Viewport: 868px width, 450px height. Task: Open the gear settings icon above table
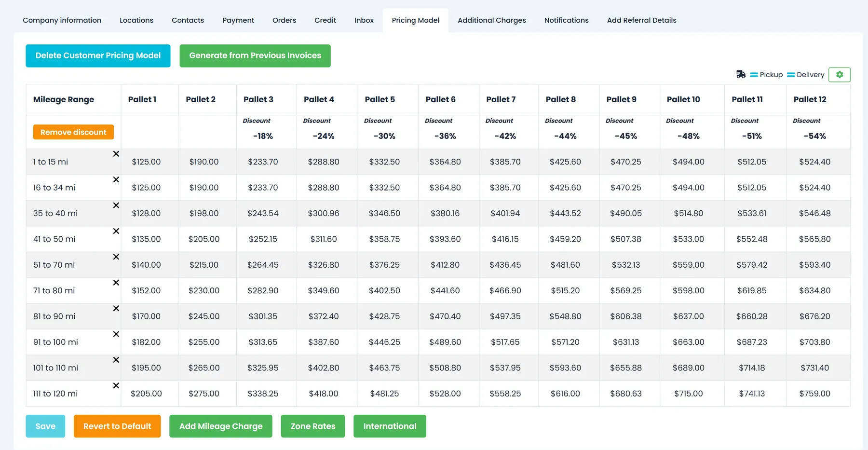(x=839, y=75)
